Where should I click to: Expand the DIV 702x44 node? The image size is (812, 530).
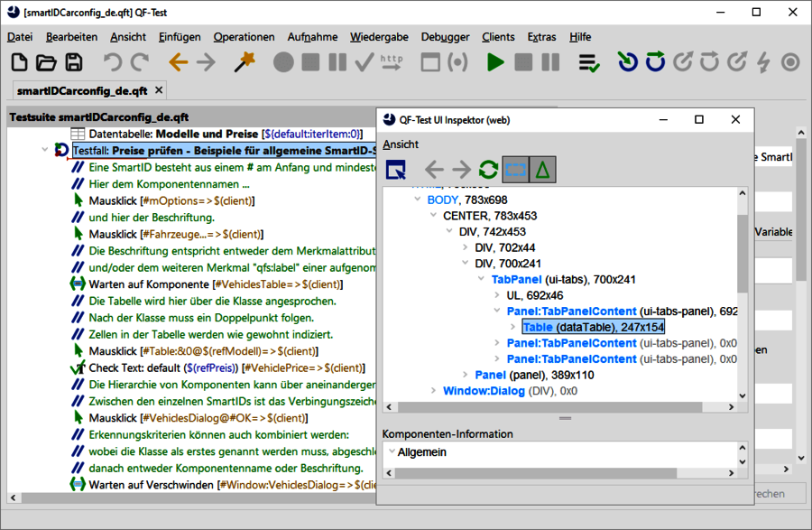point(465,247)
